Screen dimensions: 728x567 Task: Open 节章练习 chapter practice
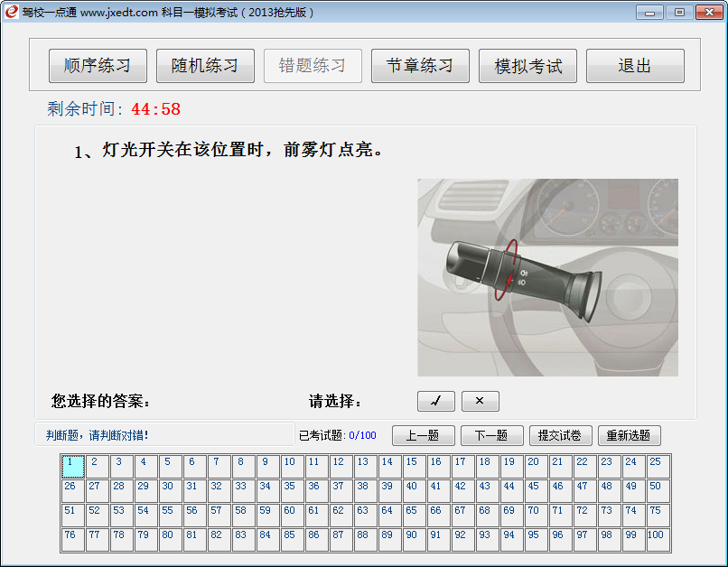[x=420, y=65]
